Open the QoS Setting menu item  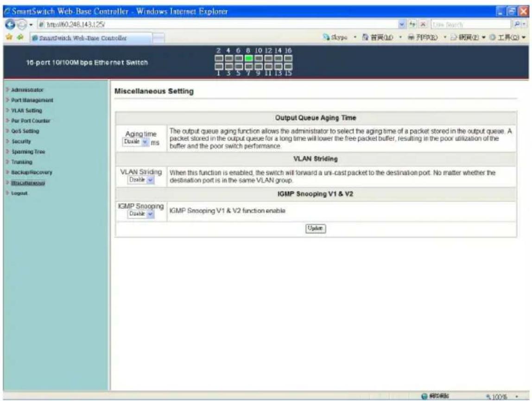[x=25, y=131]
